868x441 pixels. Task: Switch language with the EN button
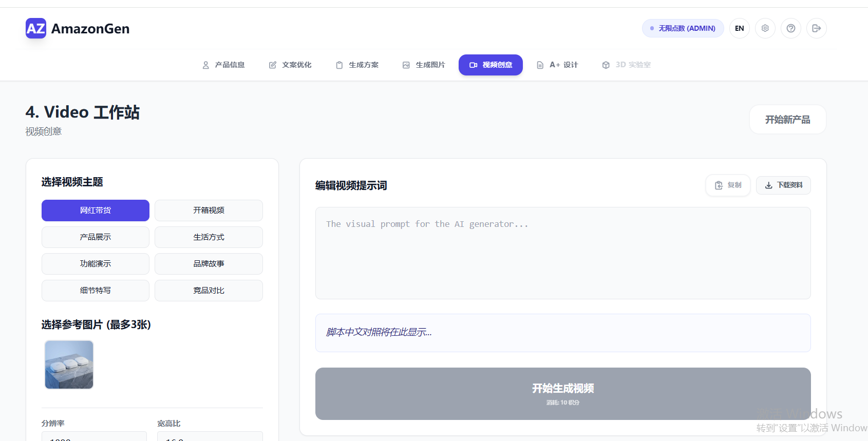coord(739,28)
